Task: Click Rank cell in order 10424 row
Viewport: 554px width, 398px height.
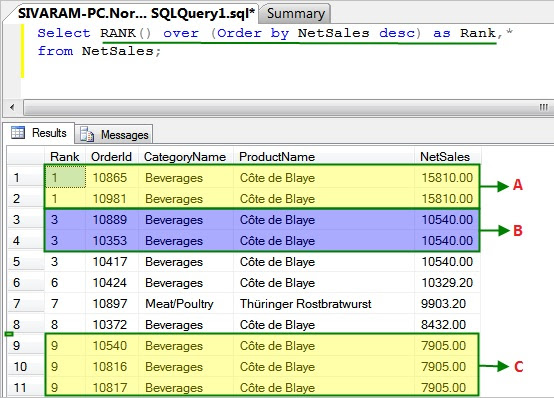Action: coord(65,282)
